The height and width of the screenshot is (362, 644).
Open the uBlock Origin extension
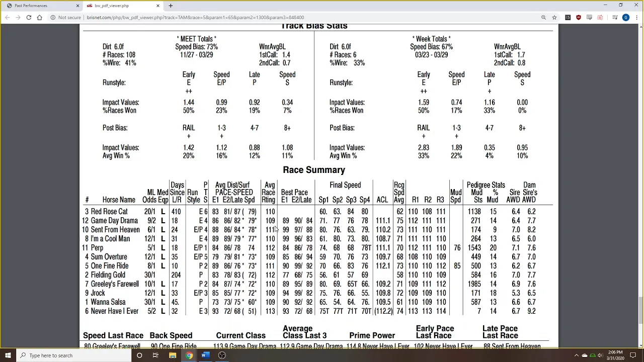click(579, 18)
